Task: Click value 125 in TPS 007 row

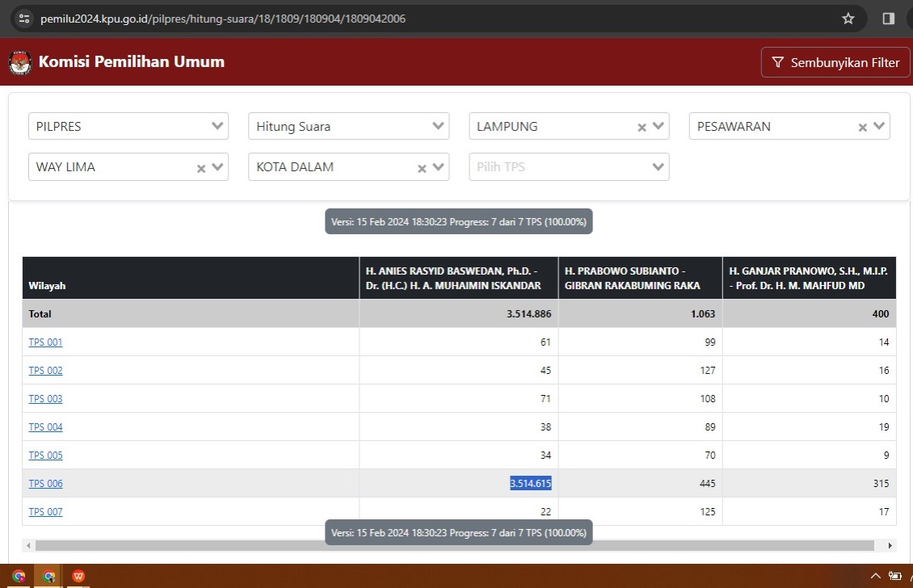Action: tap(708, 512)
